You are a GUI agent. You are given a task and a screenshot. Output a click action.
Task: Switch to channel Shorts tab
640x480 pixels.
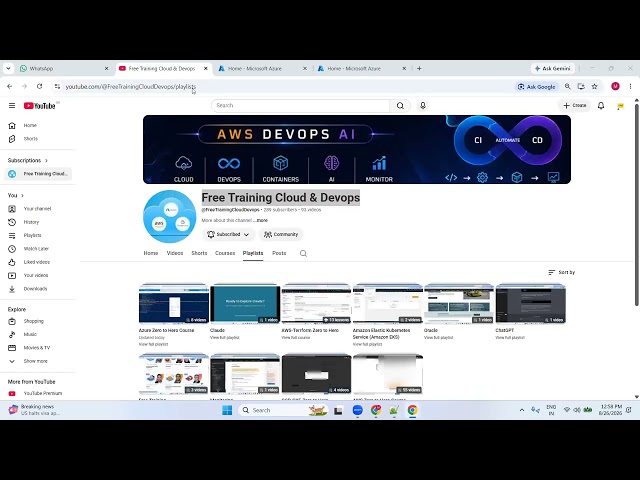pyautogui.click(x=199, y=253)
